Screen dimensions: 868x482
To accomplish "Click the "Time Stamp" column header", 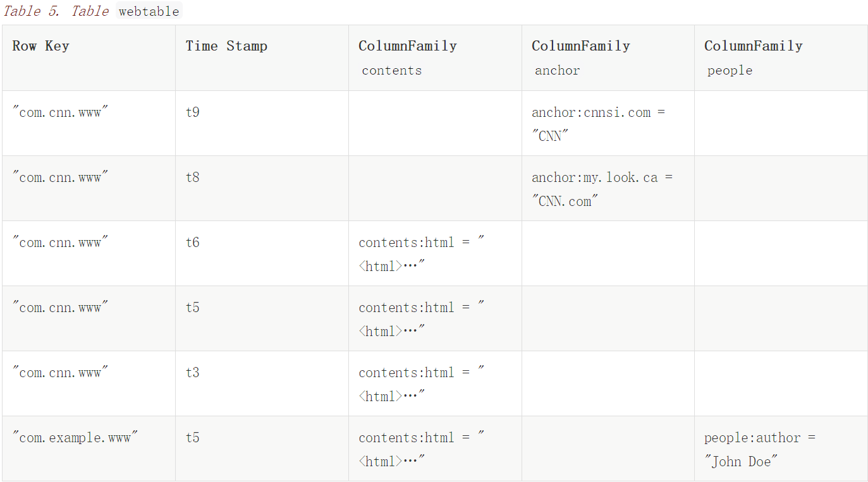I will point(226,46).
